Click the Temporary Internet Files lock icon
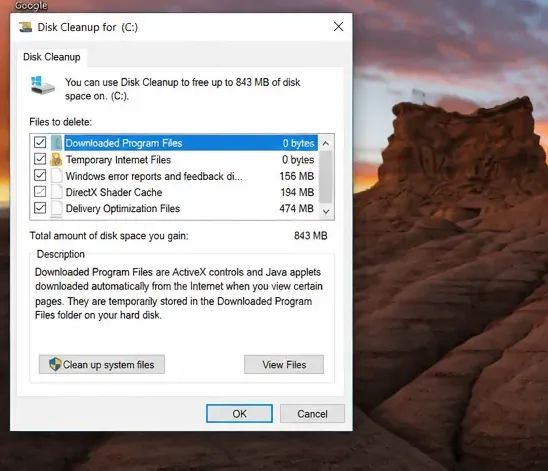 pos(56,159)
